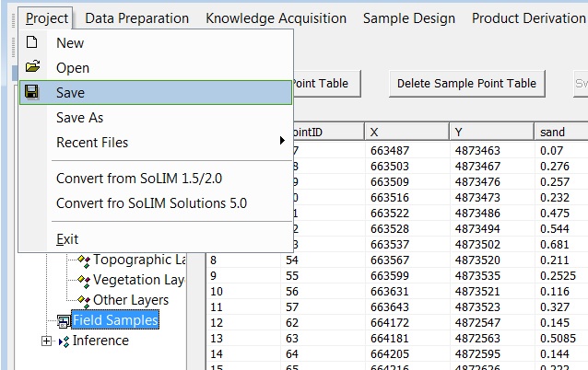The width and height of the screenshot is (588, 370).
Task: Click the sand column header
Action: point(561,132)
